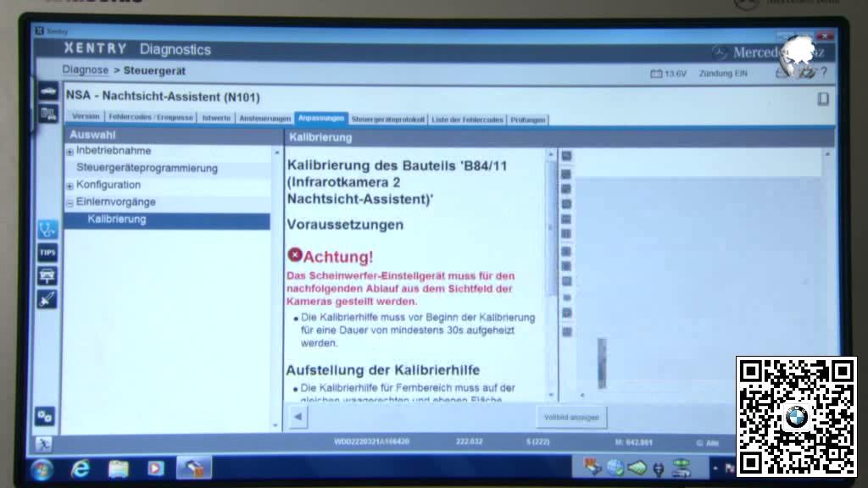
Task: Click image panel scroll-up arrow
Action: (827, 154)
